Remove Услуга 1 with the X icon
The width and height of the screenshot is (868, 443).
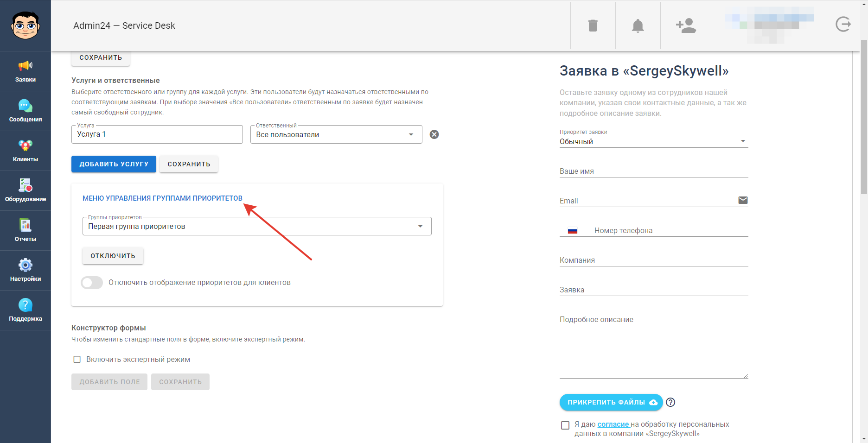[434, 134]
